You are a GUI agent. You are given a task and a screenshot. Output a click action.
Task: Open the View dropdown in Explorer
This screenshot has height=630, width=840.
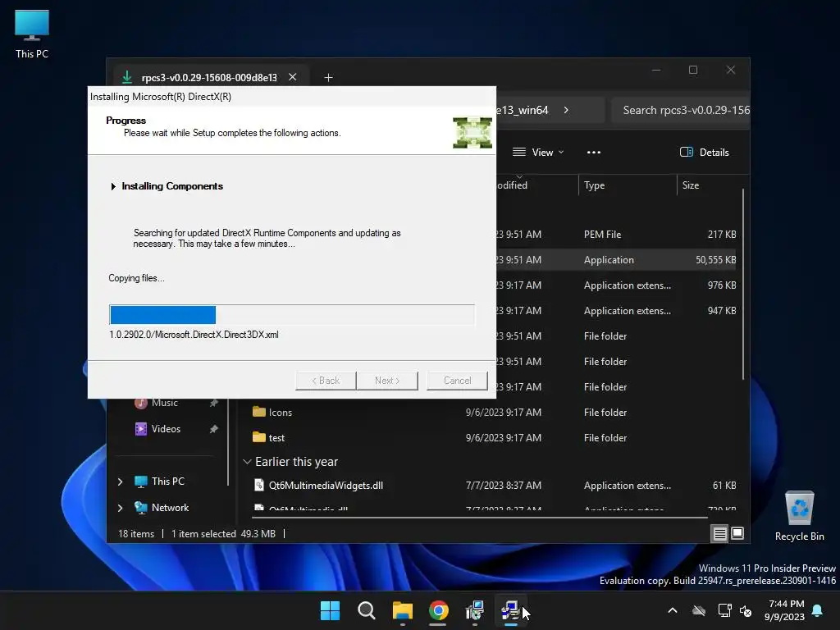(x=538, y=152)
